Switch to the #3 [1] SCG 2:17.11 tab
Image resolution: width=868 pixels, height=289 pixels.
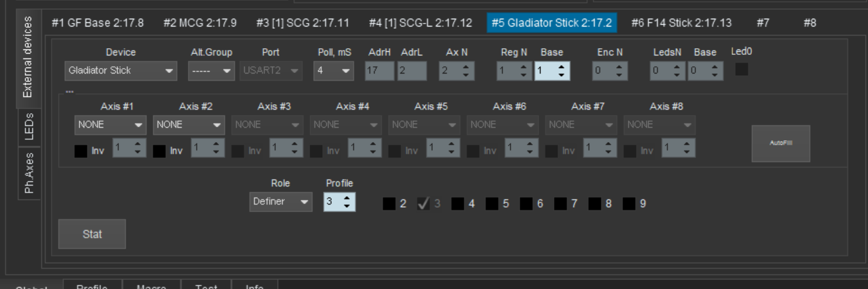(x=302, y=23)
